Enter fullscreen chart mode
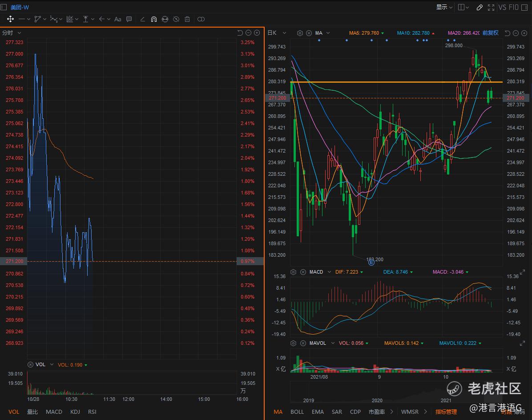This screenshot has width=532, height=420. 491,7
